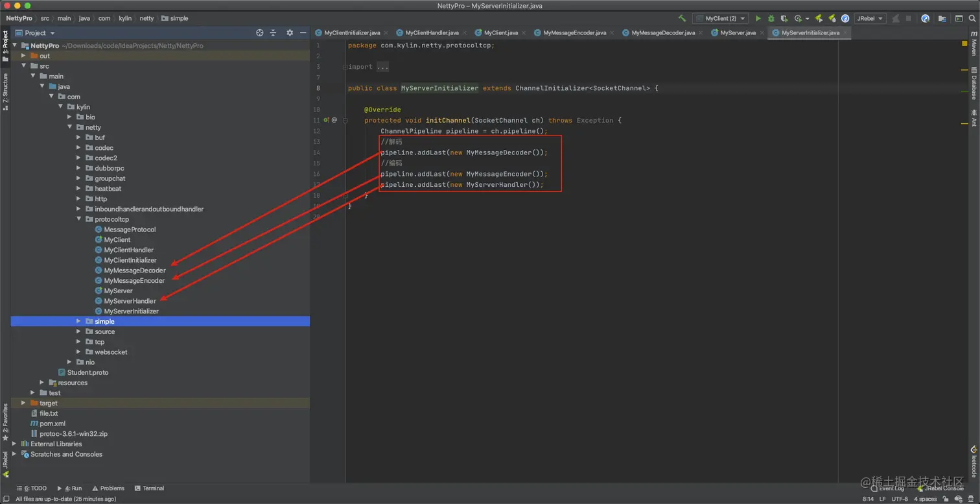Toggle the 1: Project side tab

[5, 46]
